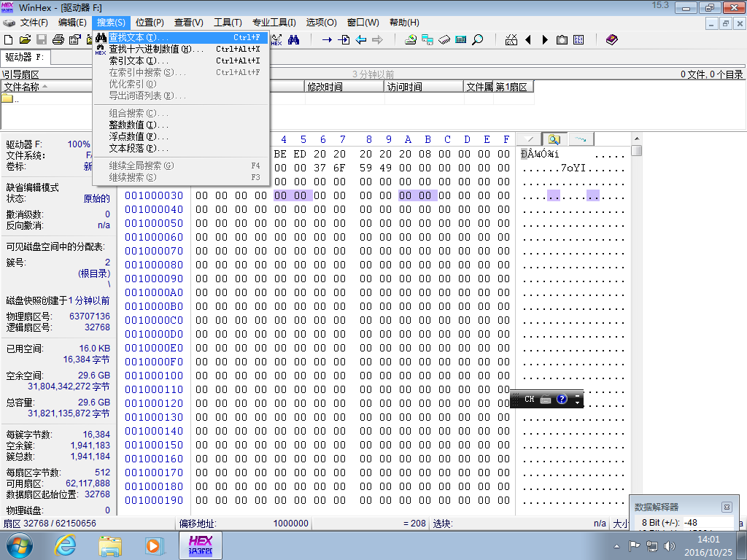Image resolution: width=747 pixels, height=560 pixels.
Task: Open the 选项(O) menu
Action: [x=321, y=23]
